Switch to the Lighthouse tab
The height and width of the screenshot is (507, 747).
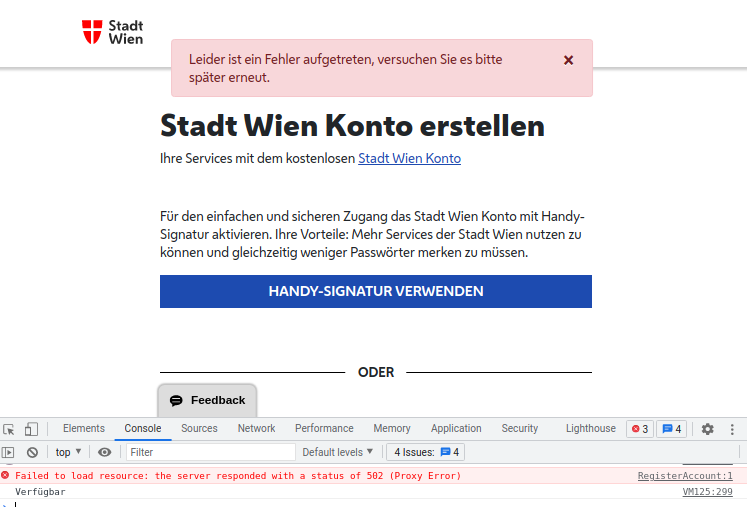(x=591, y=428)
